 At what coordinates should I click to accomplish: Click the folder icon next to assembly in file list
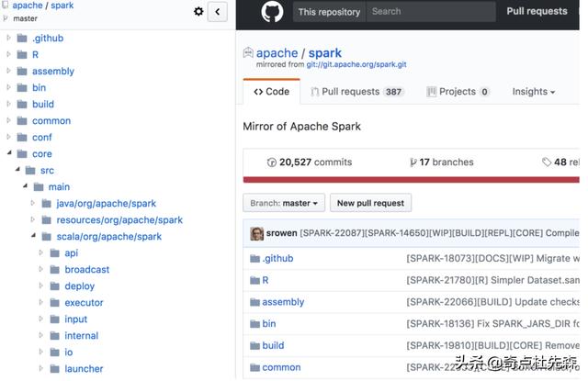click(x=255, y=302)
